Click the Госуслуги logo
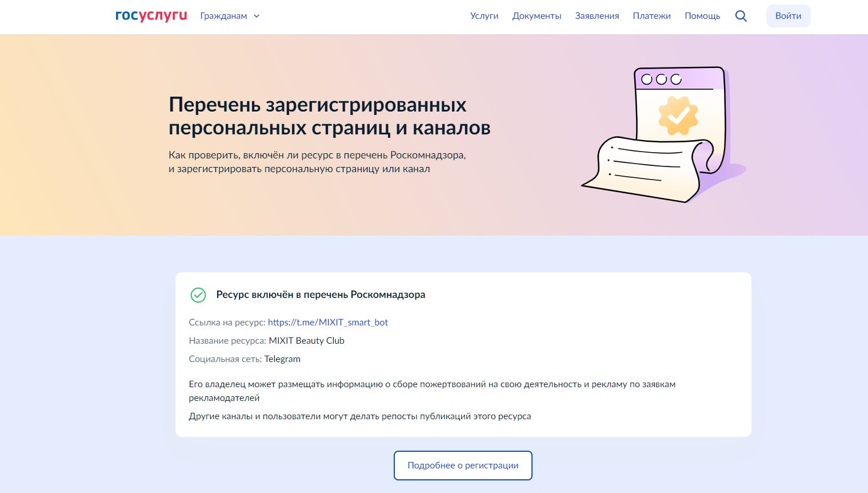 pyautogui.click(x=150, y=15)
